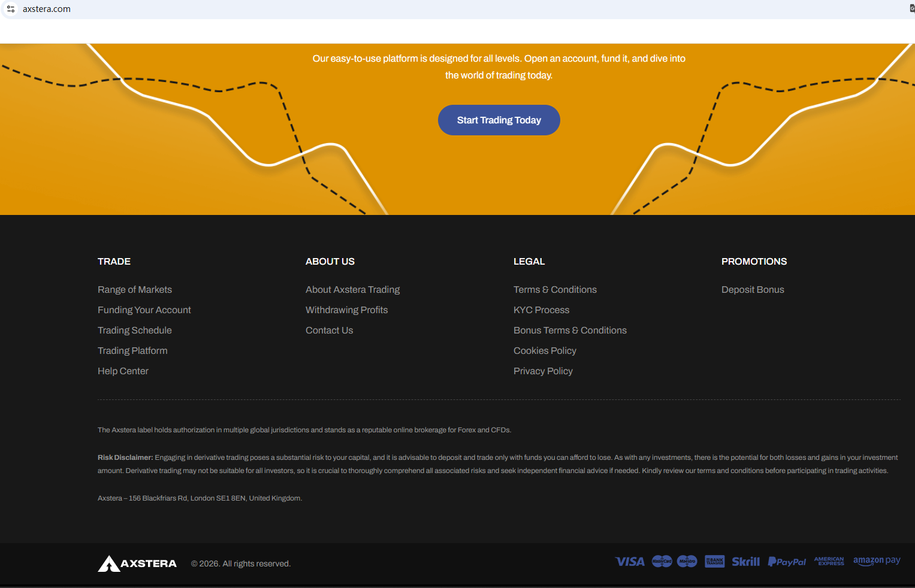Viewport: 915px width, 588px height.
Task: Click the Axstera logo in footer
Action: 137,563
